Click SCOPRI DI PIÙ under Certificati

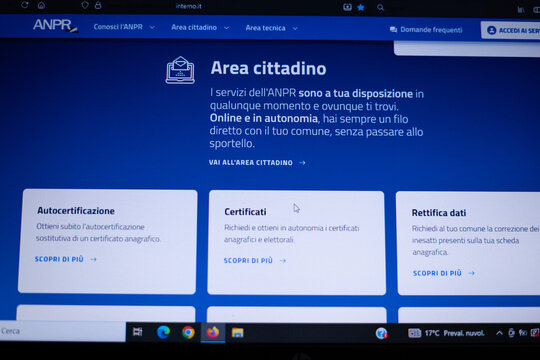pyautogui.click(x=255, y=260)
